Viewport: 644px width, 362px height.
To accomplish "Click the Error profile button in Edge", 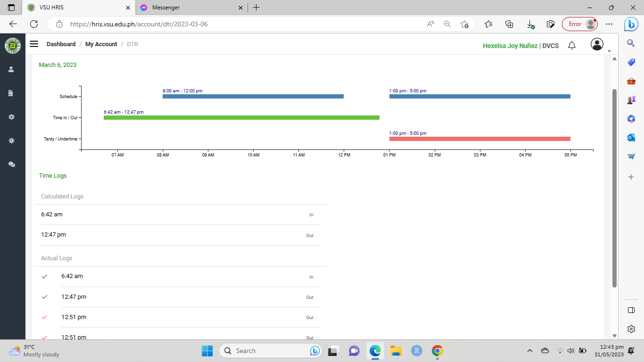I will [579, 24].
